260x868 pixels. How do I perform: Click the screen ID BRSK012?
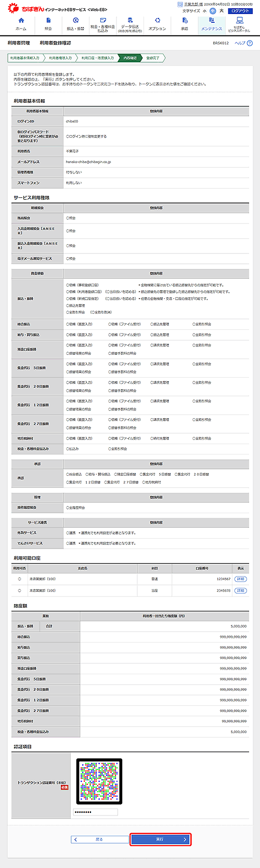(x=220, y=43)
